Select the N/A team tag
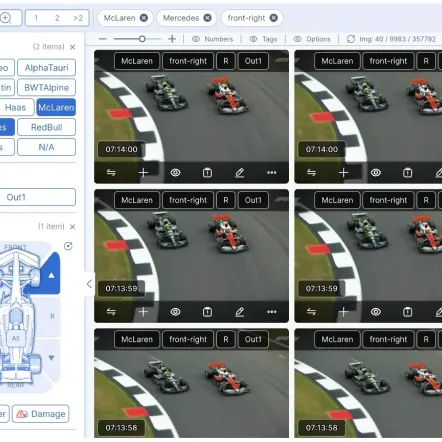 [x=46, y=147]
